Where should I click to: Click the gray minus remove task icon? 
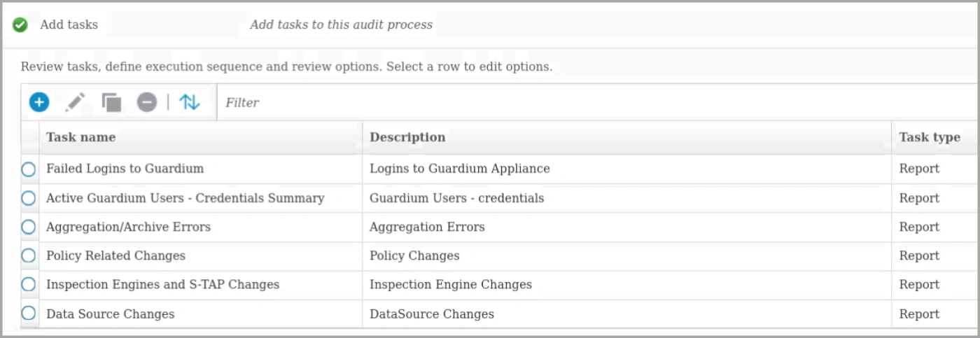pyautogui.click(x=146, y=102)
